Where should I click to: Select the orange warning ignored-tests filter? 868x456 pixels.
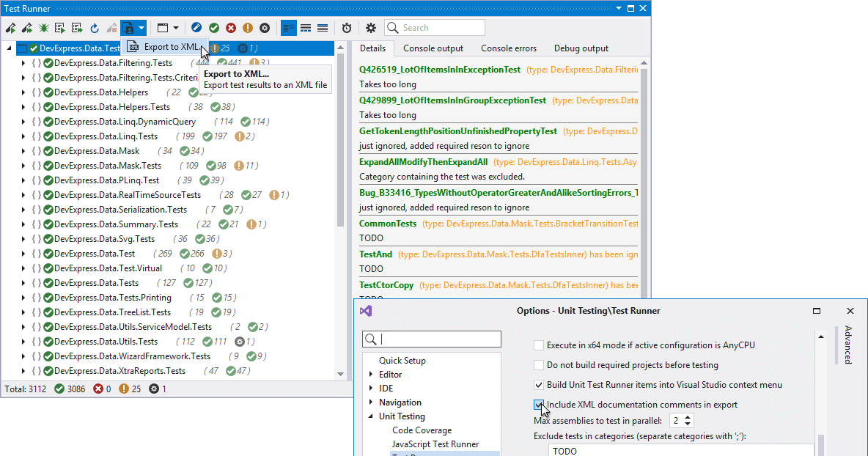[x=247, y=27]
